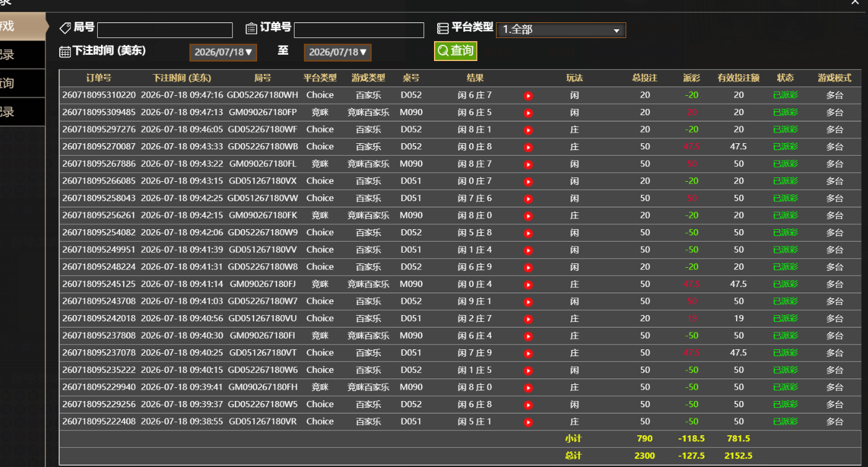Play video replay for order 260718095237808
Image resolution: width=868 pixels, height=467 pixels.
click(x=528, y=336)
